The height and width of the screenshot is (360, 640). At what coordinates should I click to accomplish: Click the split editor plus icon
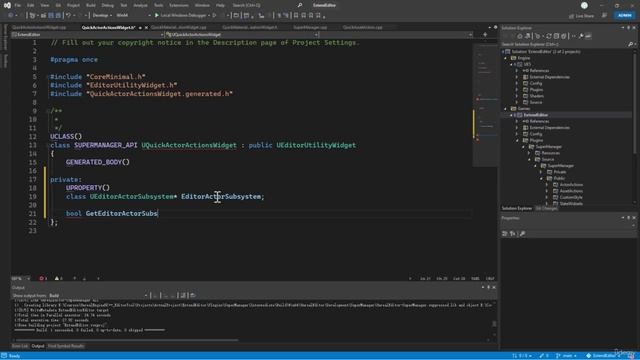click(x=485, y=35)
